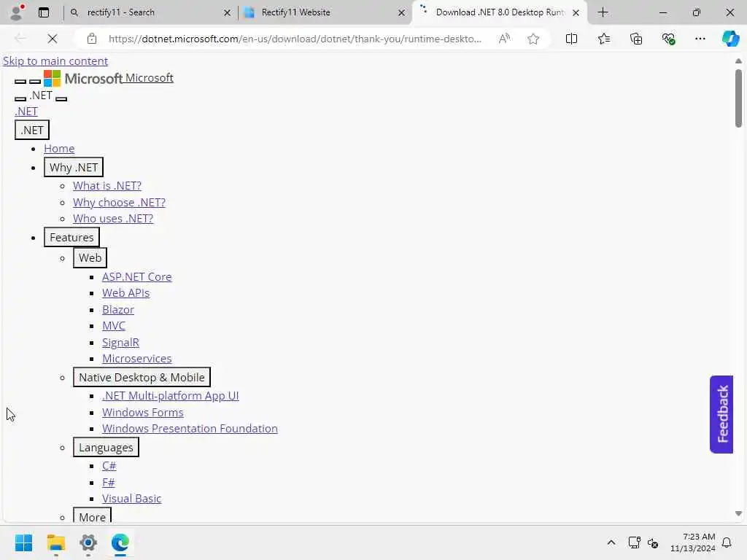Screen dimensions: 747x560
Task: View site information lock icon
Action: [x=92, y=39]
